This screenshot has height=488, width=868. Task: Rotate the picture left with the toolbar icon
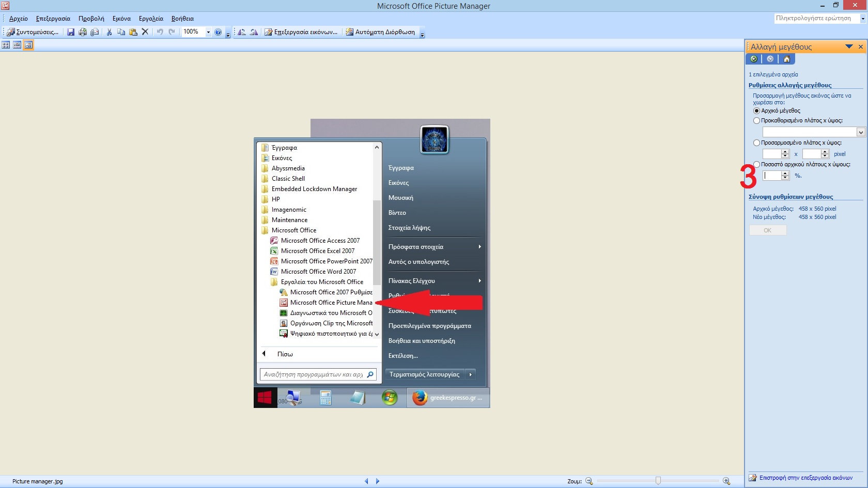[241, 32]
